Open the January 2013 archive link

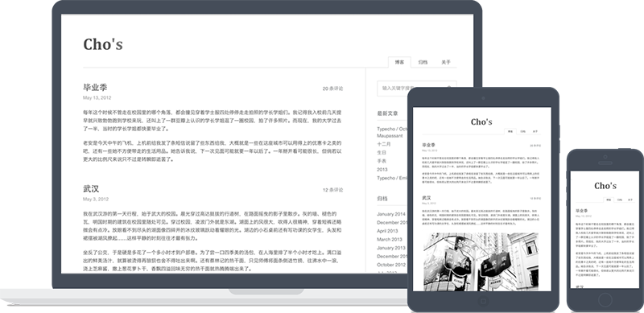click(x=391, y=248)
